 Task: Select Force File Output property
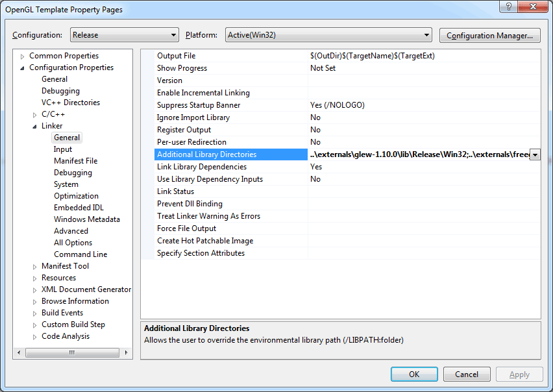tap(230, 228)
